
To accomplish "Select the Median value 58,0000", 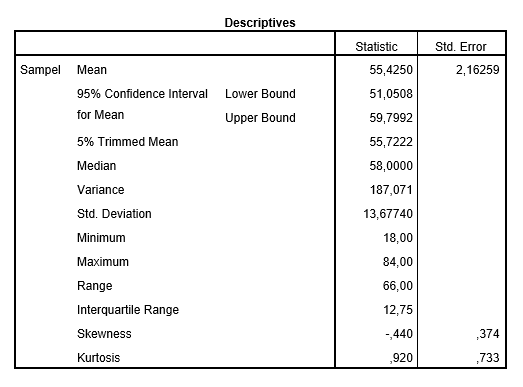I will (391, 166).
